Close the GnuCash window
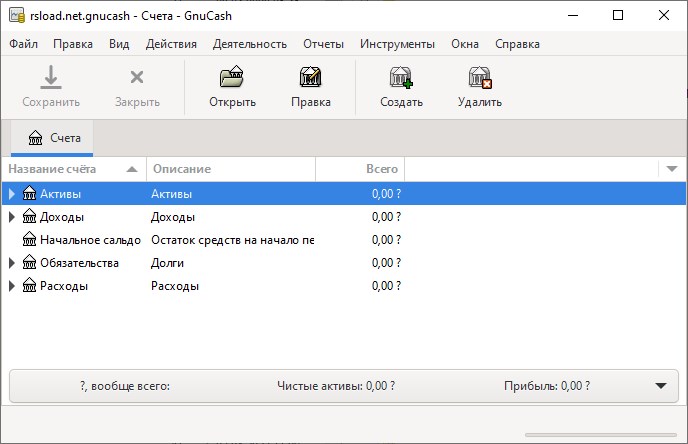 coord(663,15)
